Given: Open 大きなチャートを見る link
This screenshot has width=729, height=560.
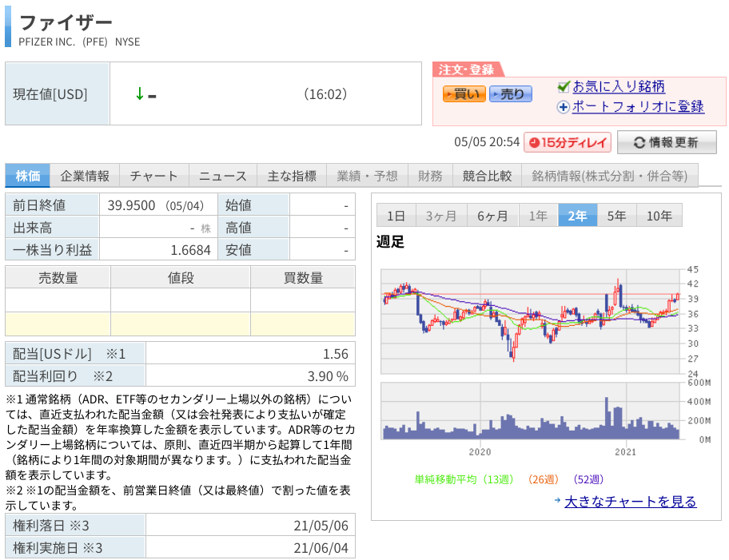Looking at the screenshot, I should click(x=631, y=502).
